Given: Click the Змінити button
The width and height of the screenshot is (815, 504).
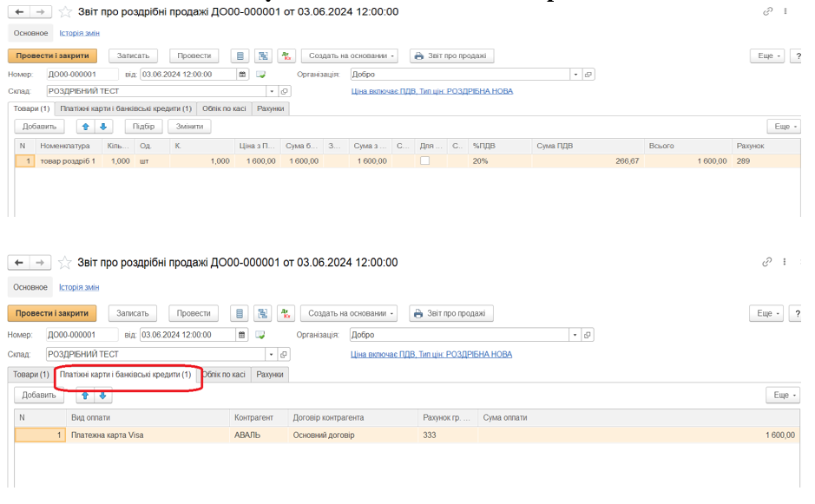Looking at the screenshot, I should coord(189,127).
